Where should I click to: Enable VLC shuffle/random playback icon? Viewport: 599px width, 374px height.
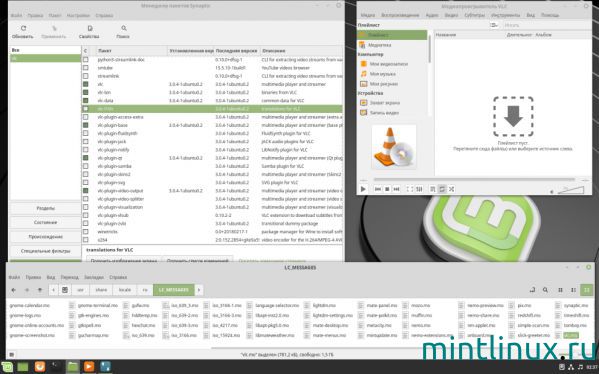pos(451,189)
